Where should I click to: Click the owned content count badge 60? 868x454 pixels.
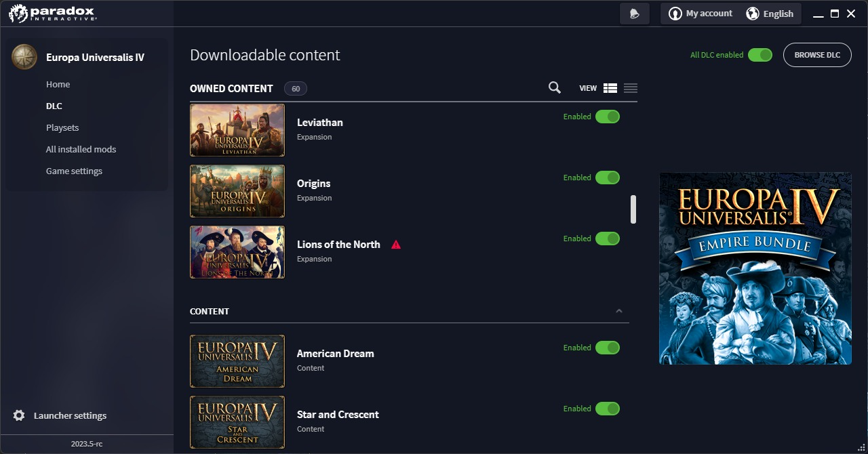296,89
